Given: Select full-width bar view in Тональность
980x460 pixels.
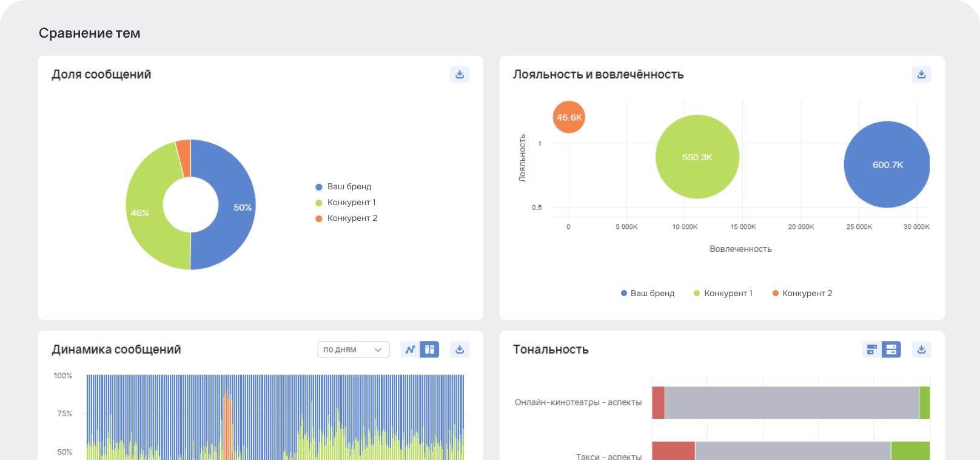Looking at the screenshot, I should coord(891,350).
